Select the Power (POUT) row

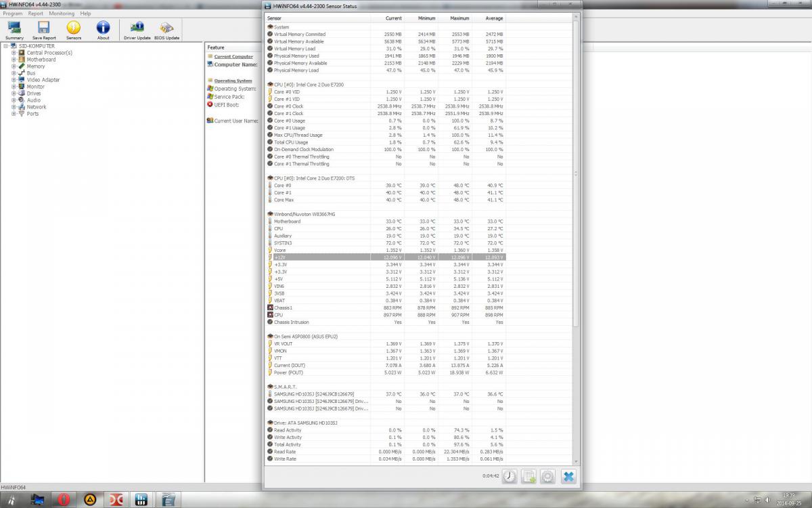[x=385, y=373]
